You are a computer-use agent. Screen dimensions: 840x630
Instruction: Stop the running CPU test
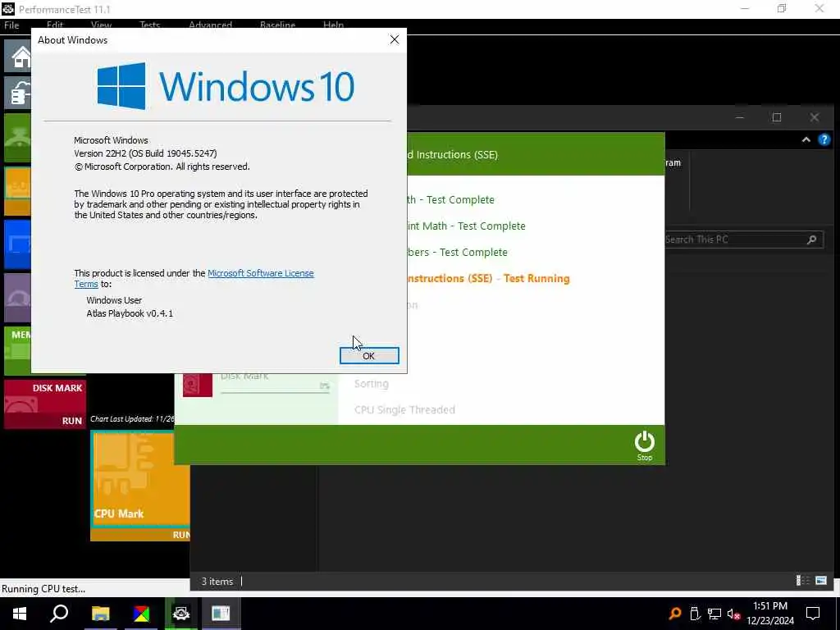coord(645,445)
